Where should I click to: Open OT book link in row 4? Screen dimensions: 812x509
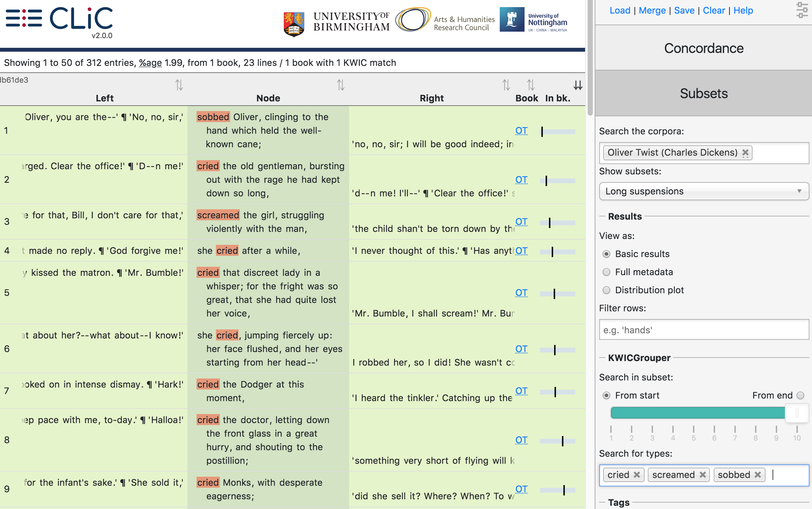521,251
